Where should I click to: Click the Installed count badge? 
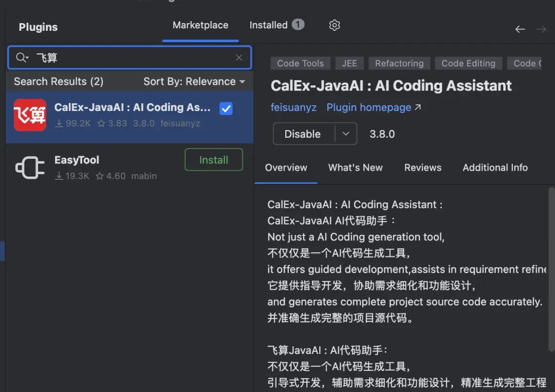(298, 25)
